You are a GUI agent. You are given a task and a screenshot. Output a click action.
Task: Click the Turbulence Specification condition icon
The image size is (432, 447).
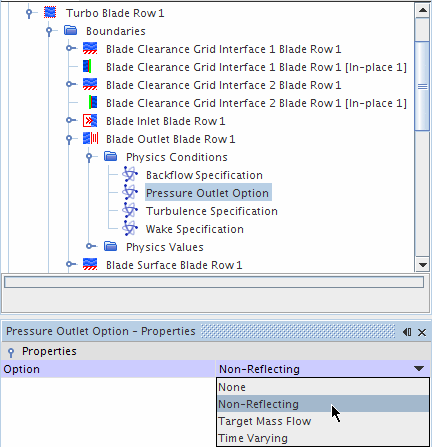(x=130, y=211)
